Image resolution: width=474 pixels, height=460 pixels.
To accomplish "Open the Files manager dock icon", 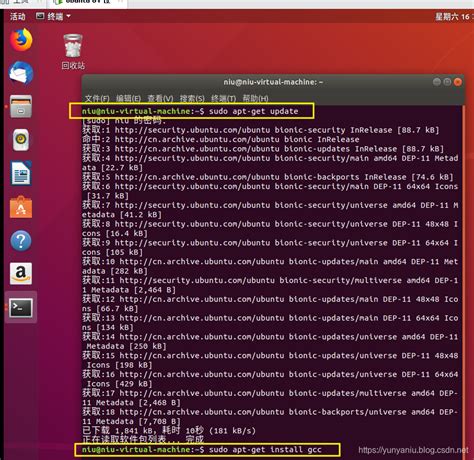I will (21, 107).
